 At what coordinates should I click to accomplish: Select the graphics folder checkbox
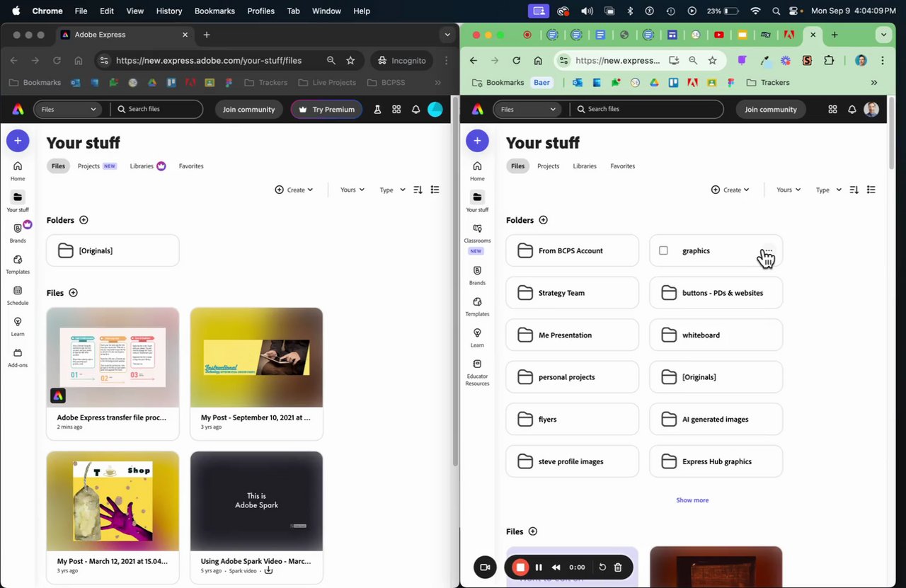coord(663,250)
